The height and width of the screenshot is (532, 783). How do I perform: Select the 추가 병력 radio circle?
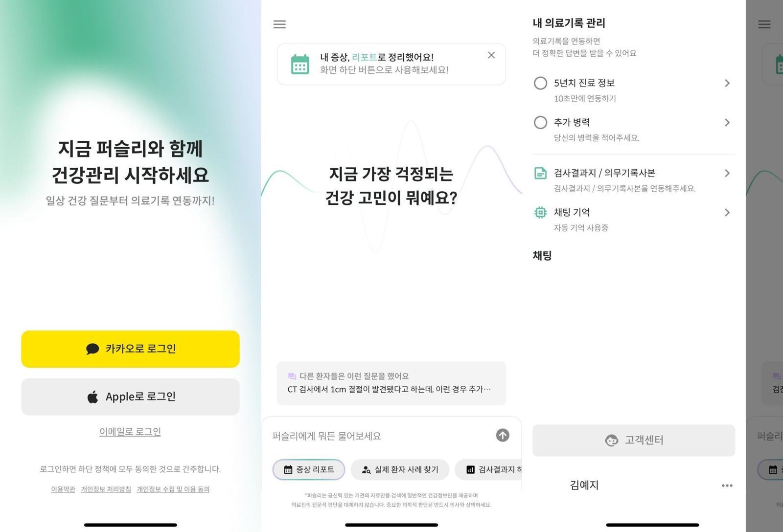tap(540, 122)
